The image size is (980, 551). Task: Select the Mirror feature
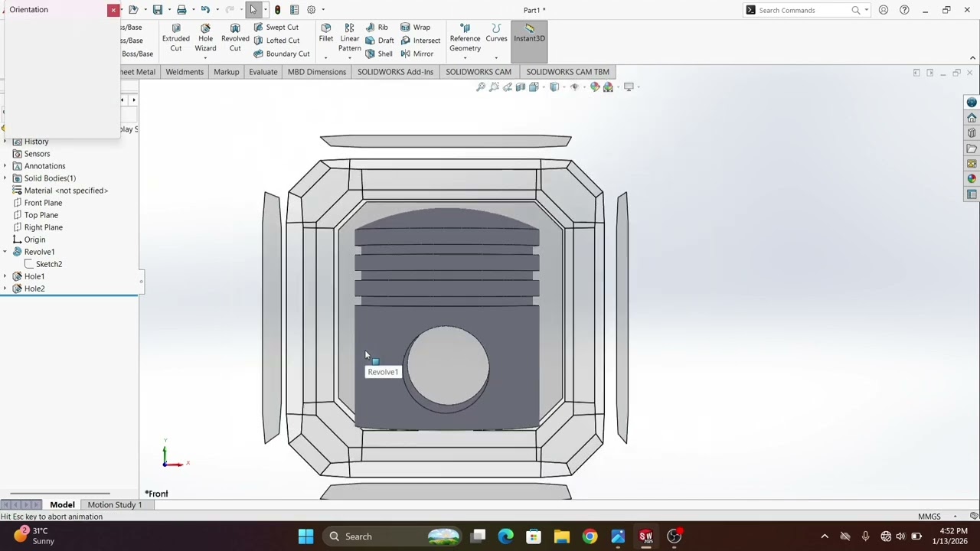coord(417,54)
